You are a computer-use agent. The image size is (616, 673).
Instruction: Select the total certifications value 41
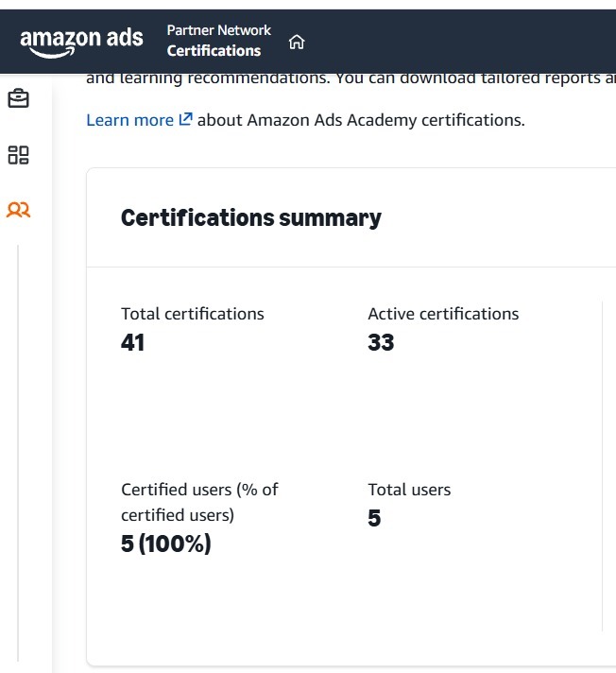click(x=132, y=342)
